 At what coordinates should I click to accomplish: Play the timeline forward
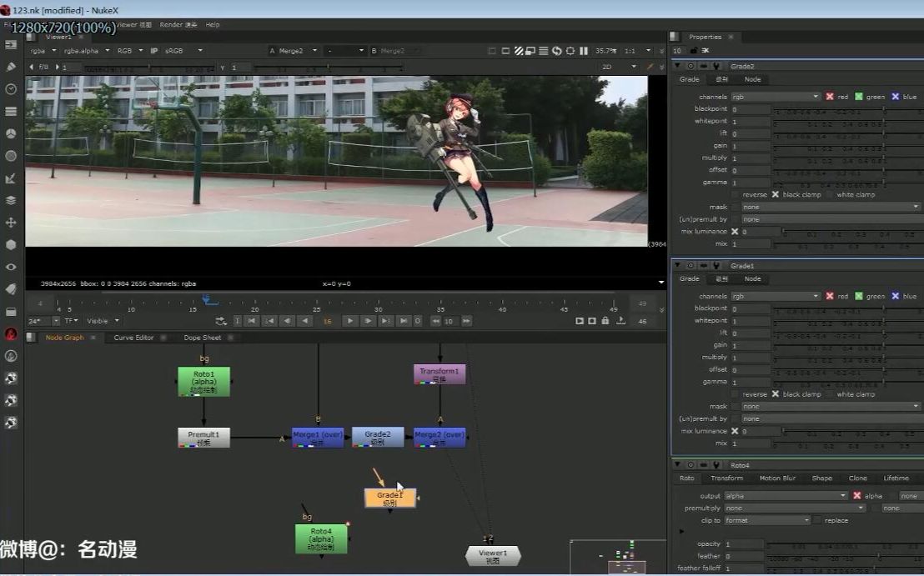click(x=350, y=321)
